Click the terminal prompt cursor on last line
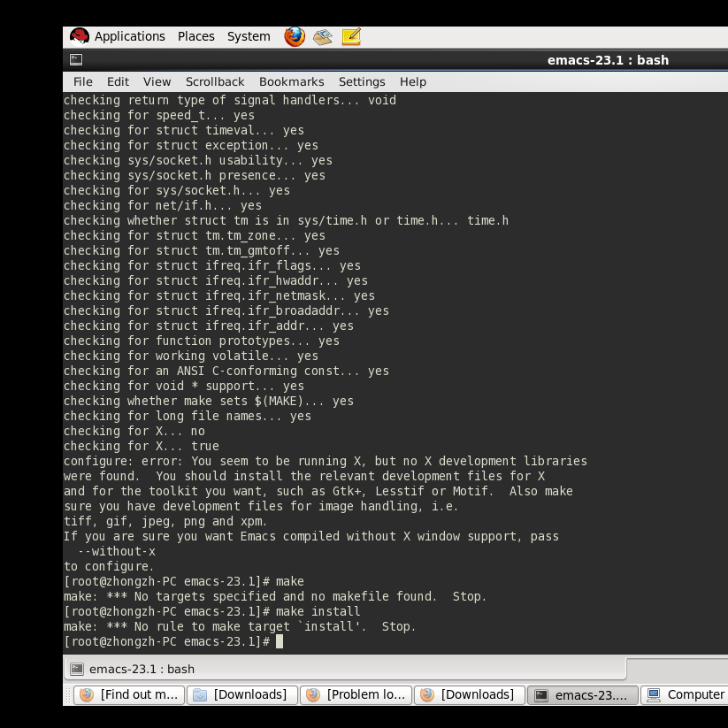Screen dimensions: 728x728 279,641
